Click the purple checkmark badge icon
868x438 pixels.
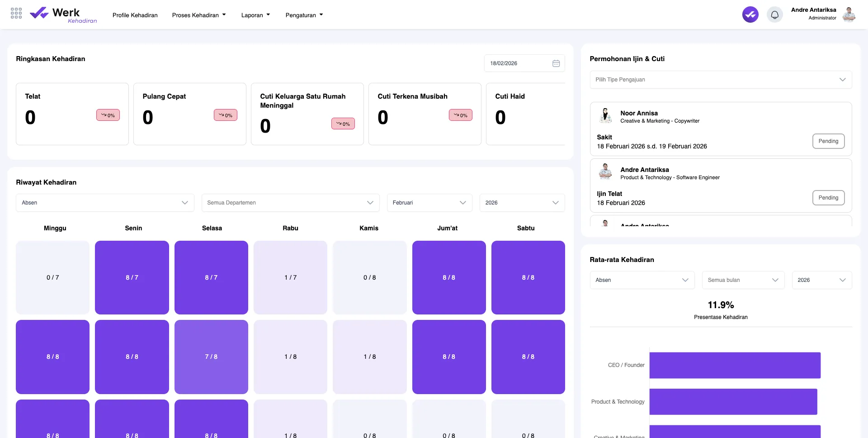coord(750,14)
